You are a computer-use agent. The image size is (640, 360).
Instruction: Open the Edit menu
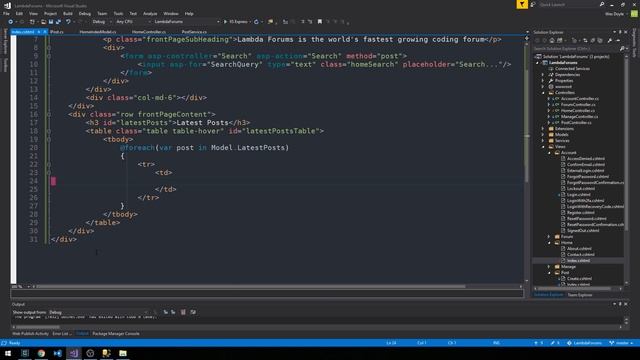point(19,13)
